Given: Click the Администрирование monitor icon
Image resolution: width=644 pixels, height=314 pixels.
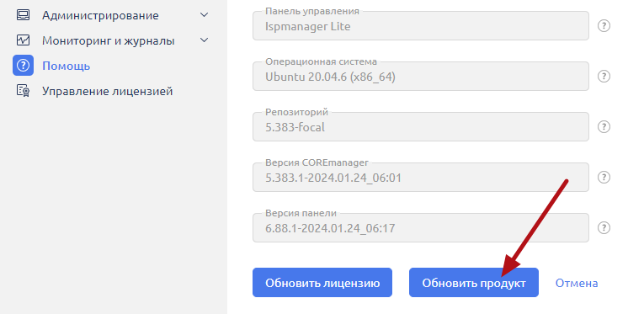Looking at the screenshot, I should (23, 16).
